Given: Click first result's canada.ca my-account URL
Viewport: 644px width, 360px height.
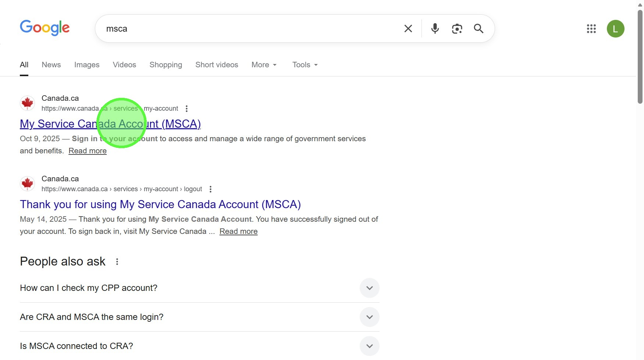Looking at the screenshot, I should click(x=110, y=108).
